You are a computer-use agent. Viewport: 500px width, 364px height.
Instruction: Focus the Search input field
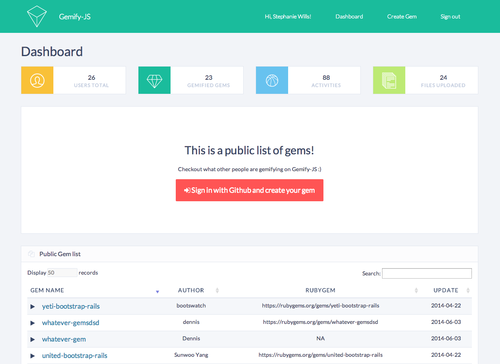(x=427, y=273)
